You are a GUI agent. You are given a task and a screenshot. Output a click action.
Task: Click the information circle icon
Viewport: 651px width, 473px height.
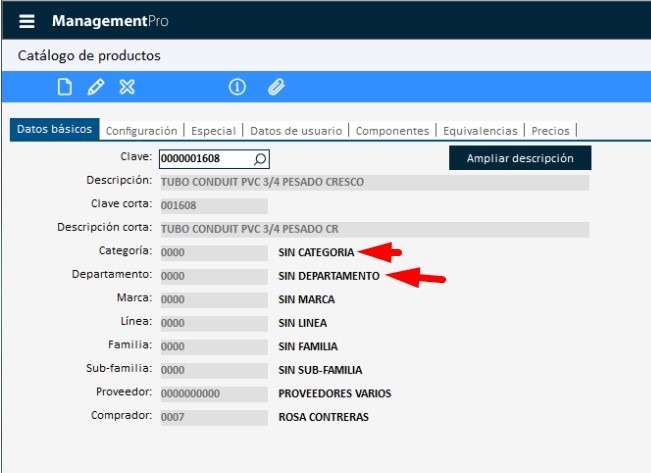[237, 87]
